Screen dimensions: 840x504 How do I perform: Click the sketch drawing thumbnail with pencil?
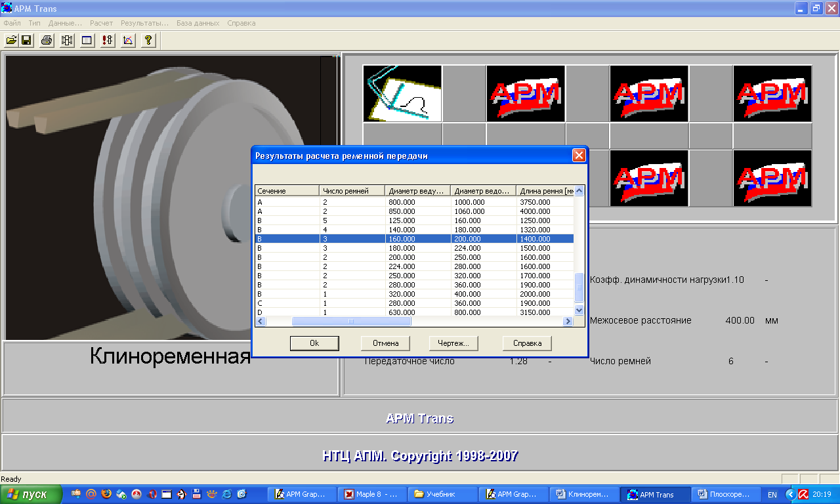coord(402,93)
